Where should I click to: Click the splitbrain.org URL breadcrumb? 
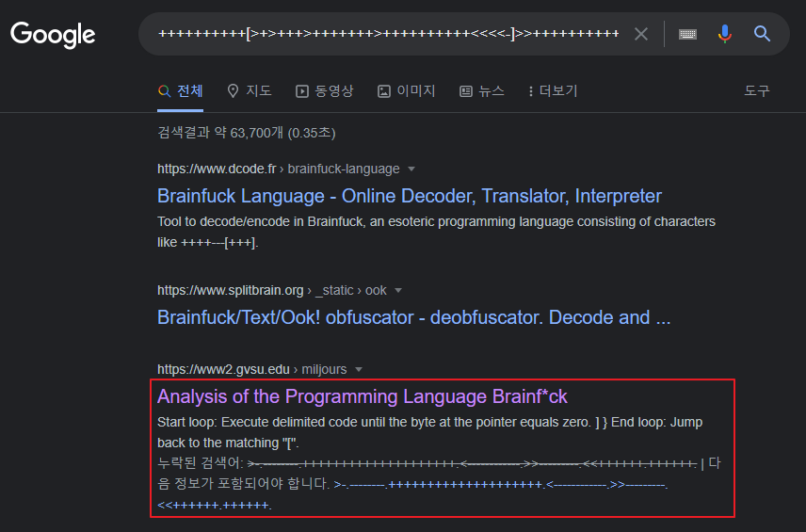(x=271, y=290)
